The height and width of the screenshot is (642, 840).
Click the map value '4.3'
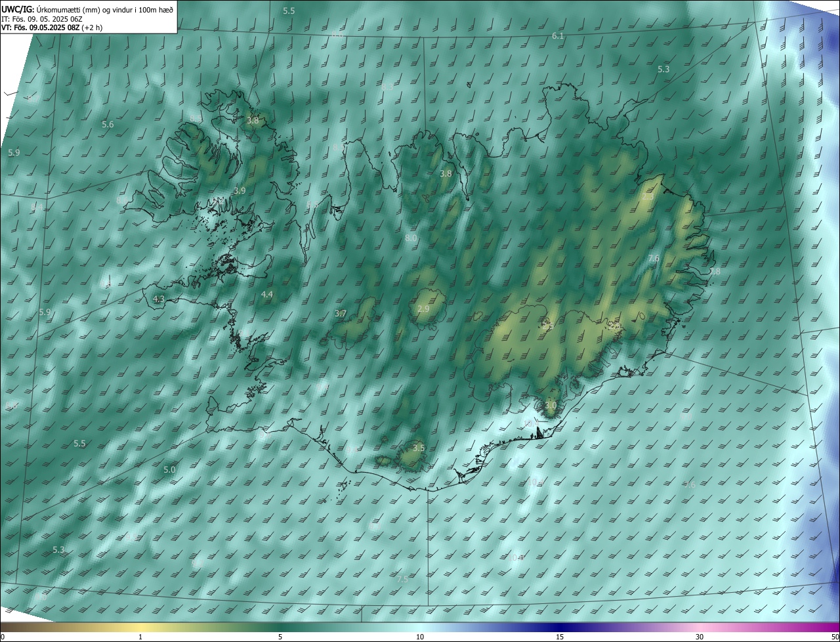point(158,299)
